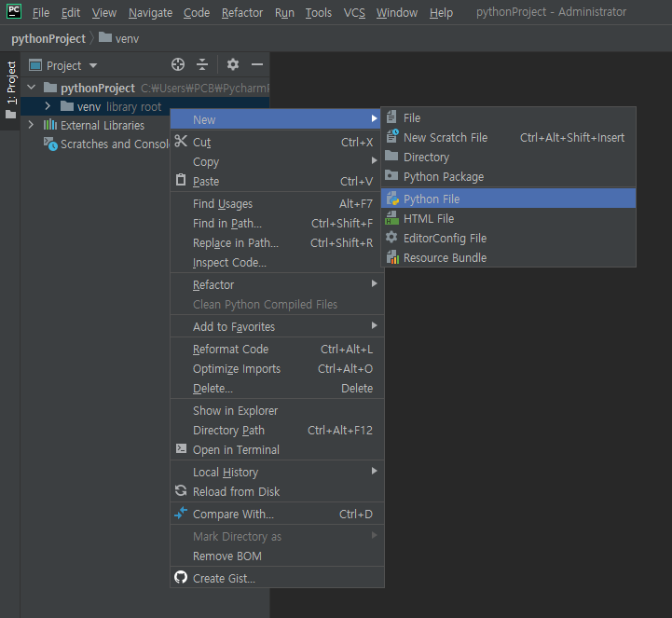Choose Find in Path option
This screenshot has width=672, height=618.
[277, 224]
